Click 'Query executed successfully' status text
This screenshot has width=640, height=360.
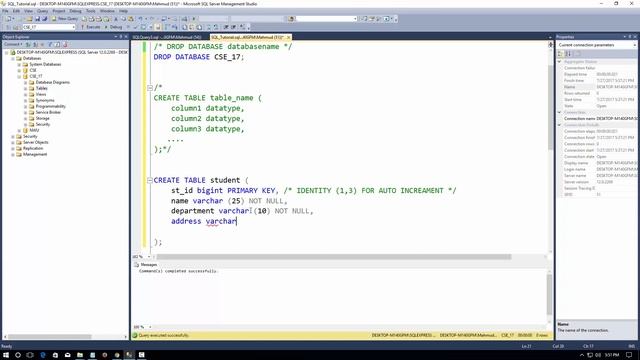pyautogui.click(x=164, y=336)
